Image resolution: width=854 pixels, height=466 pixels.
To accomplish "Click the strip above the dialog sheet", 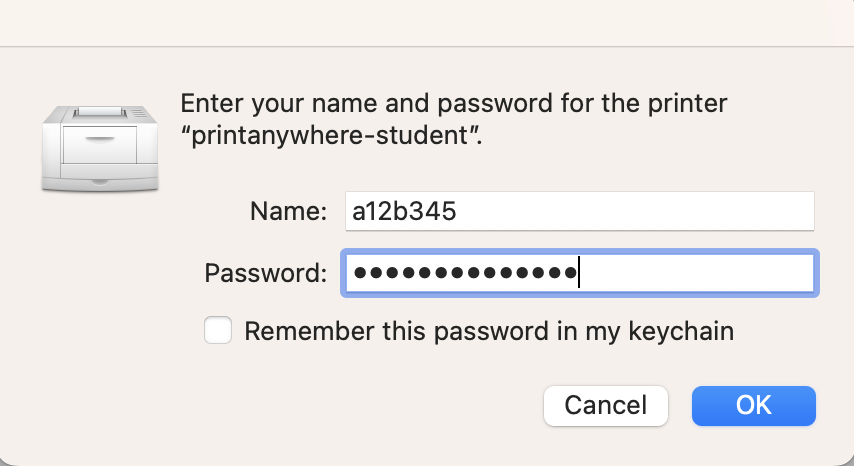I will click(x=427, y=20).
